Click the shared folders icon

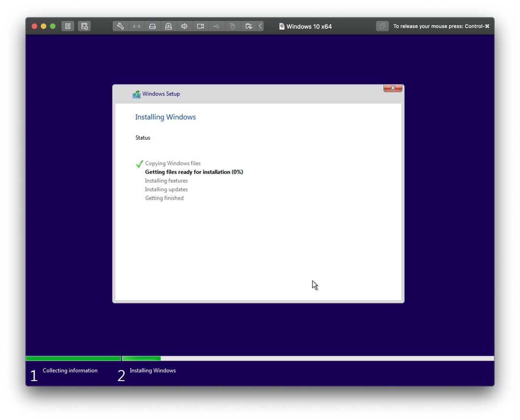click(249, 26)
